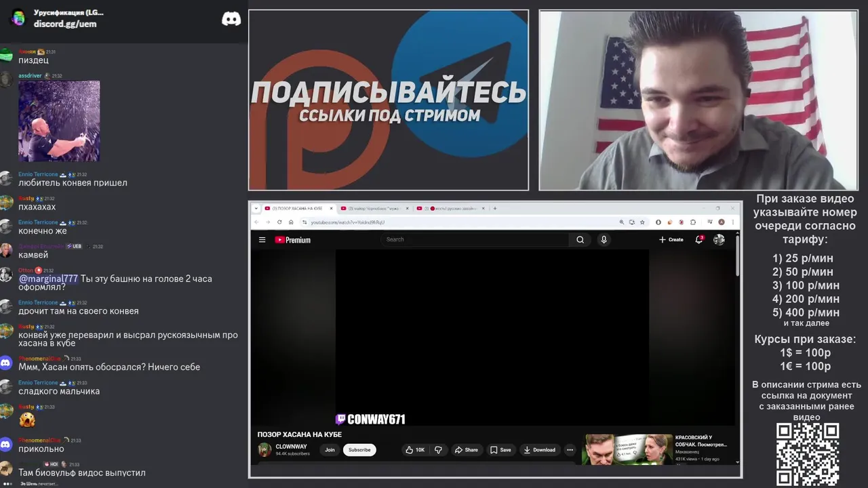Bookmark this page with the star icon
The image size is (868, 488).
pyautogui.click(x=642, y=222)
